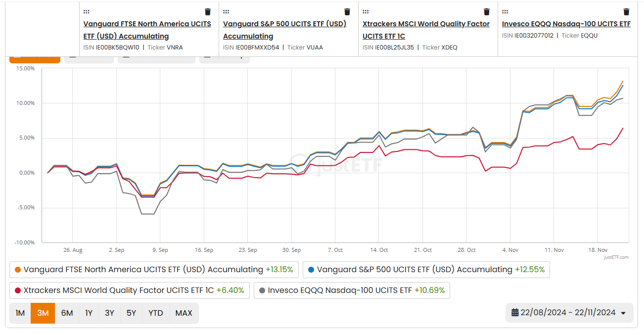The image size is (644, 335).
Task: Click the 4. Nov x-axis label
Action: click(510, 250)
